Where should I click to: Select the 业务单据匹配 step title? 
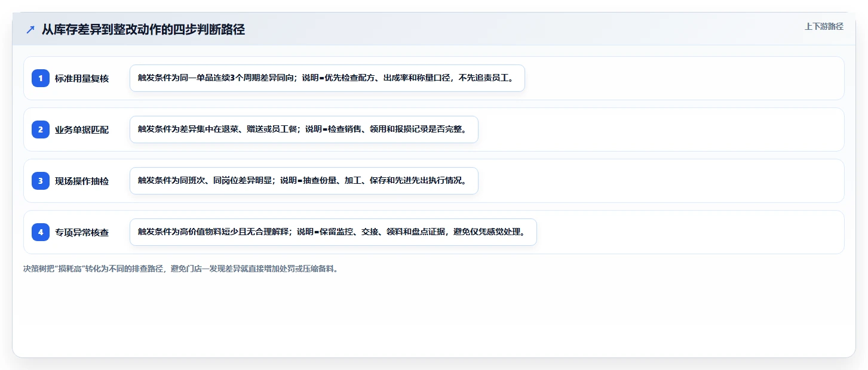(x=82, y=129)
